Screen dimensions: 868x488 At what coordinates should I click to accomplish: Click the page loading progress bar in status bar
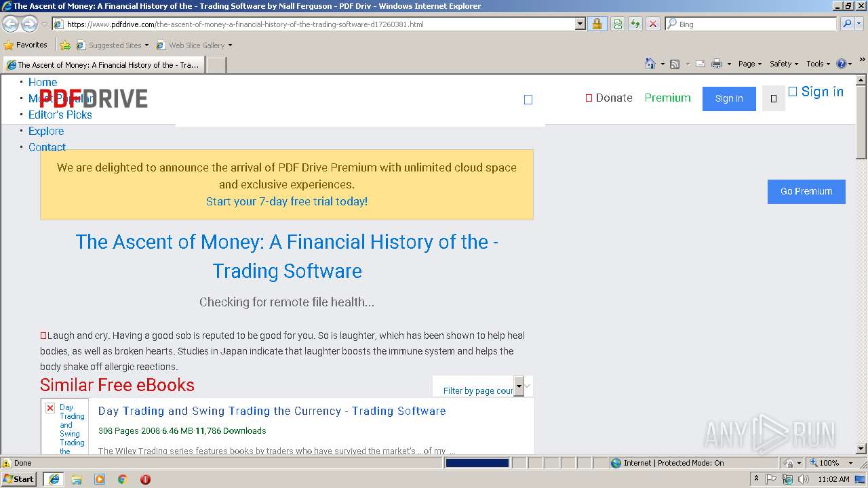pyautogui.click(x=477, y=463)
